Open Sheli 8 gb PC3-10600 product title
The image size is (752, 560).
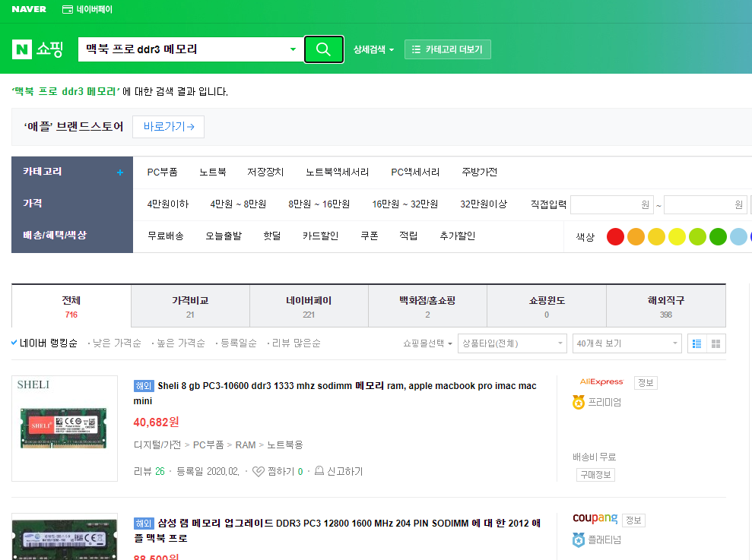point(335,393)
